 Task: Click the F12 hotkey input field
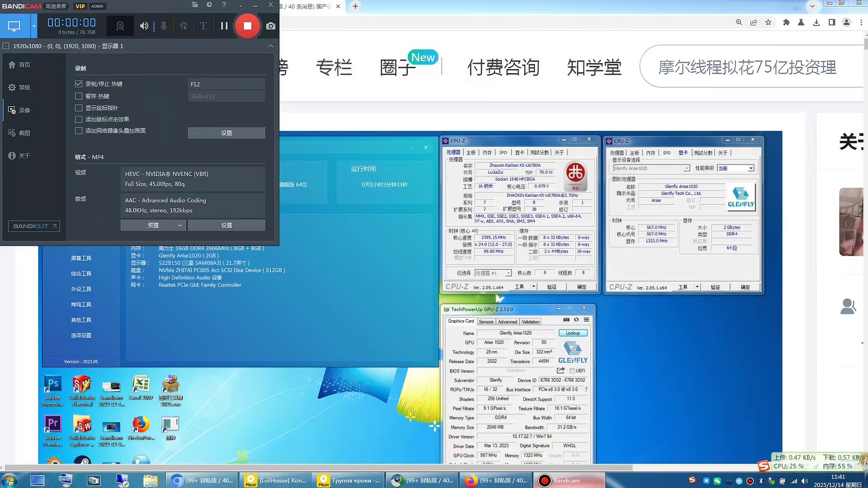pyautogui.click(x=226, y=84)
